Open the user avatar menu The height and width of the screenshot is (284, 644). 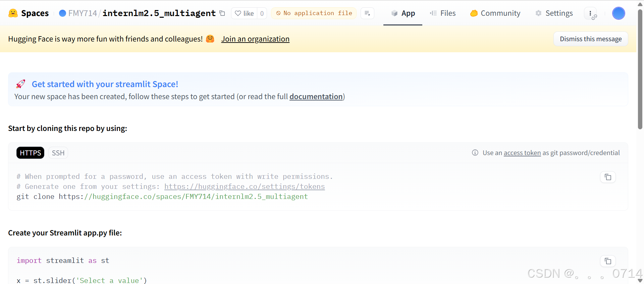click(619, 13)
